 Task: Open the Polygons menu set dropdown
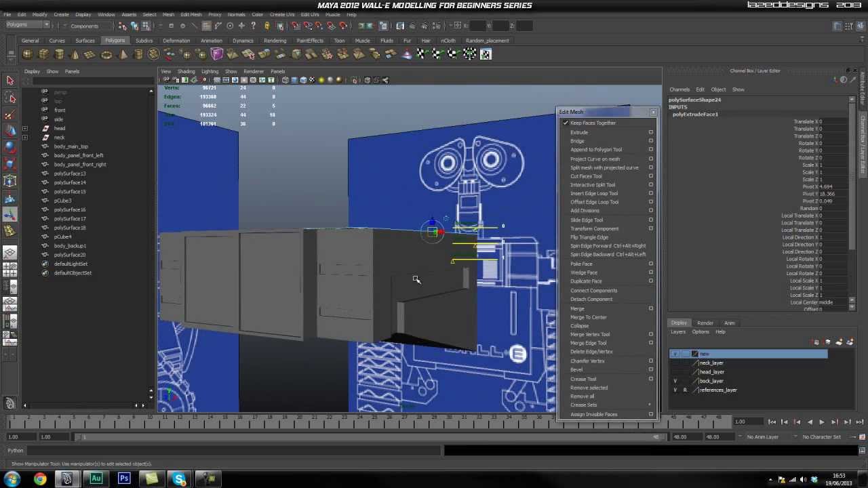tap(27, 25)
